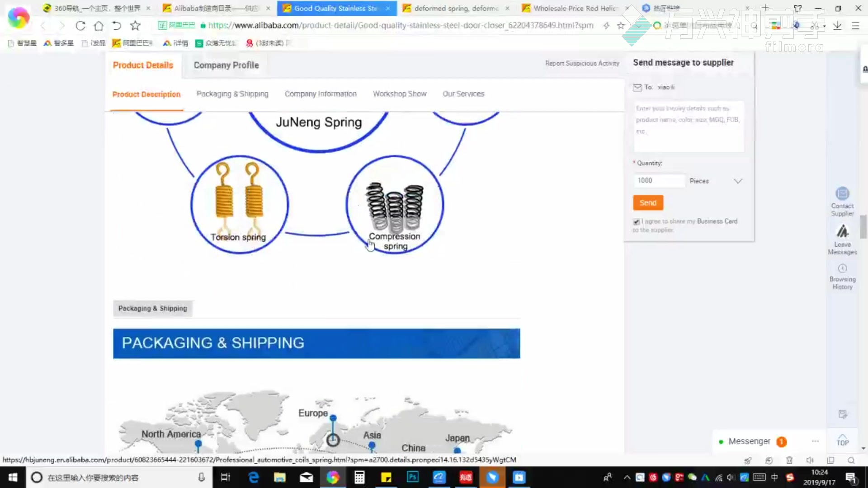Switch to Alibaba制造商目录 browser tab
The height and width of the screenshot is (488, 868).
point(216,8)
